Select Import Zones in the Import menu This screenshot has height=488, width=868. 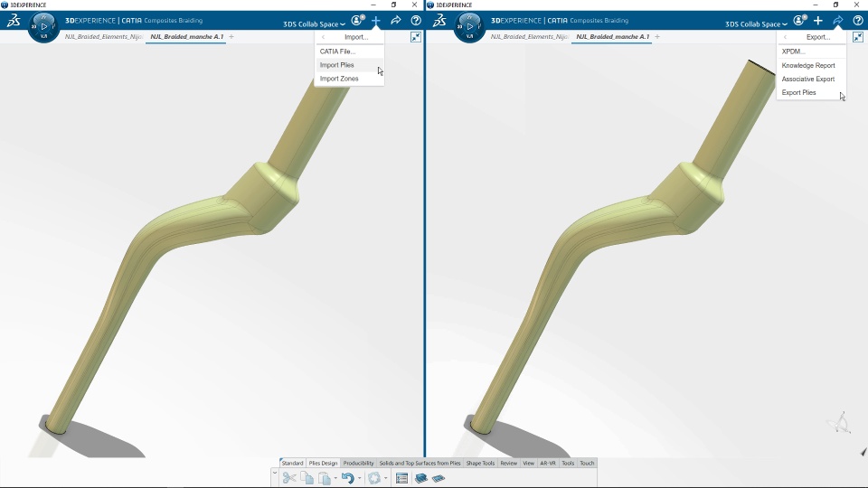(x=349, y=79)
